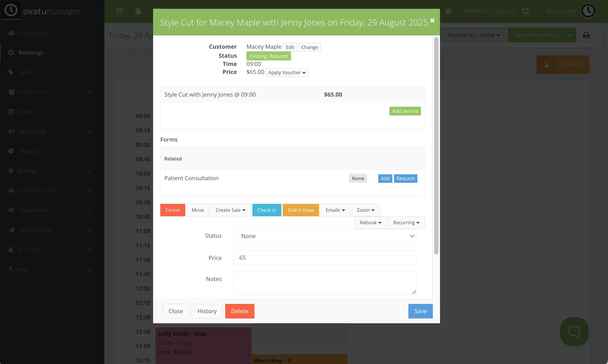The image size is (608, 364).
Task: Click the Feedback Support lifebuoy icon
Action: (525, 11)
